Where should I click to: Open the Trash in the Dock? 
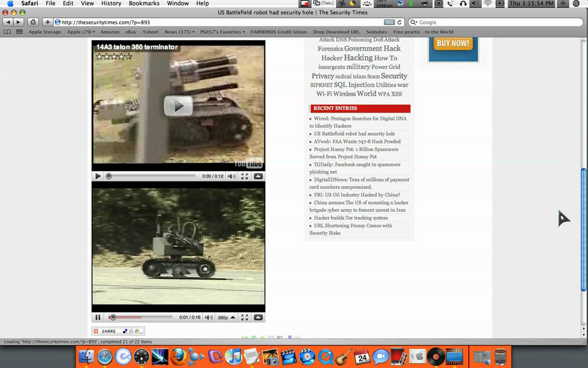pos(501,357)
